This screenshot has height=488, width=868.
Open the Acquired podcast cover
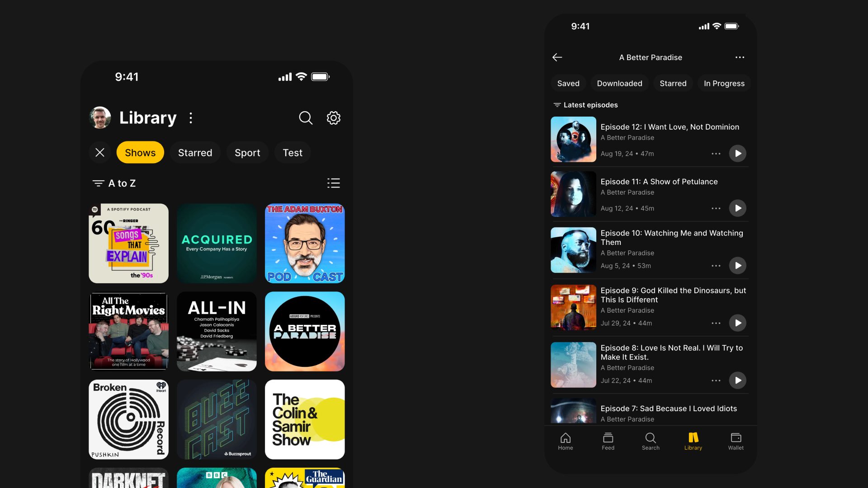[x=217, y=243]
